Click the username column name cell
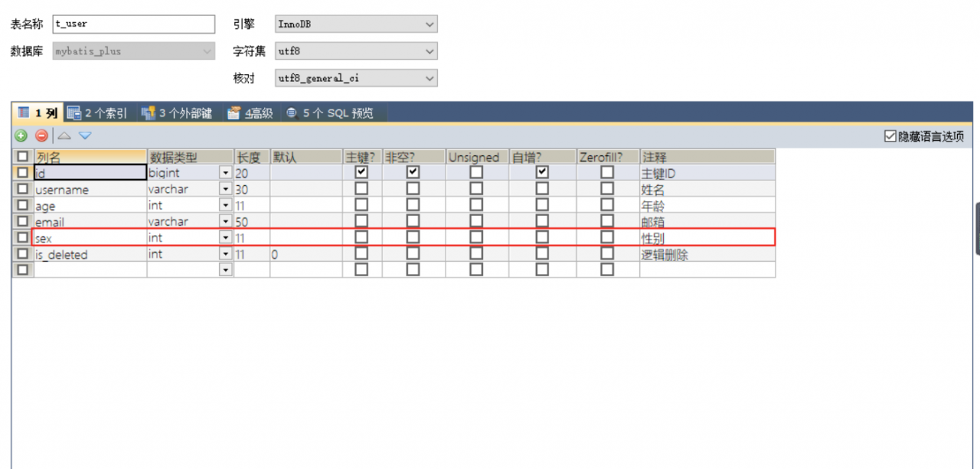This screenshot has width=980, height=469. [x=90, y=190]
